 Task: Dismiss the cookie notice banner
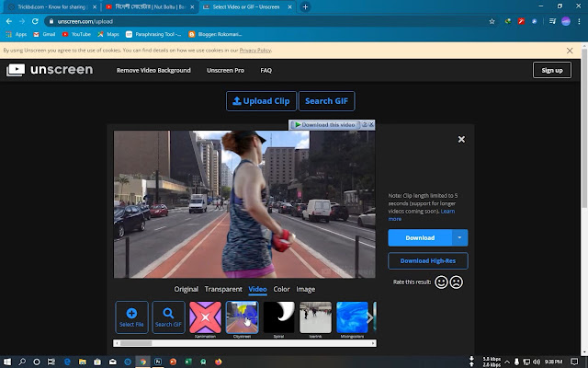[x=570, y=51]
